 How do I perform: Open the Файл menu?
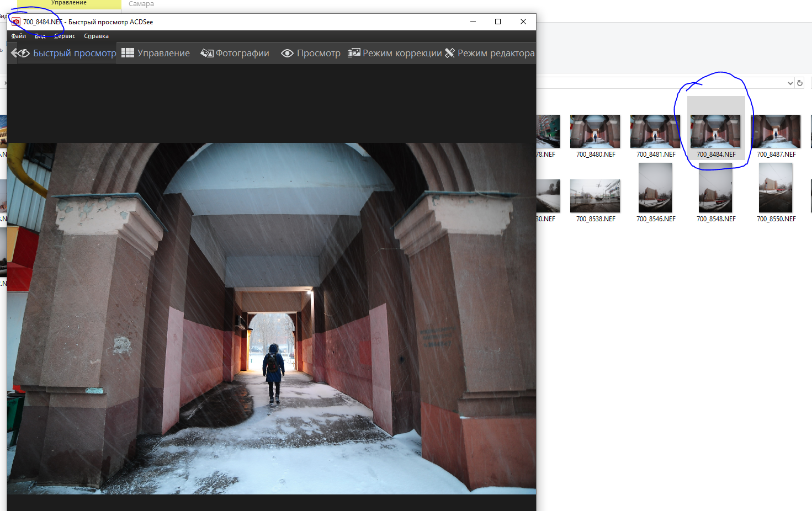pyautogui.click(x=18, y=36)
